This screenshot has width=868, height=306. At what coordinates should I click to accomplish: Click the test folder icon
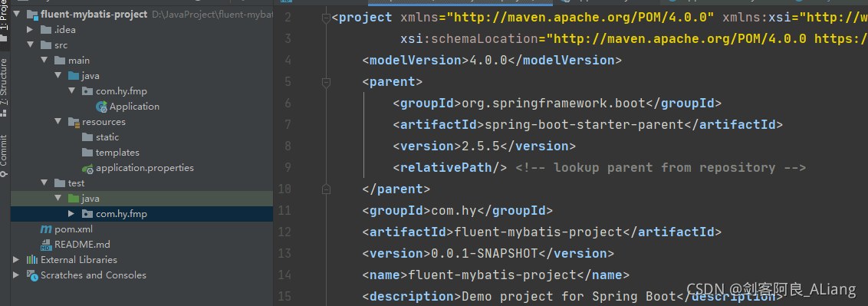pos(60,183)
